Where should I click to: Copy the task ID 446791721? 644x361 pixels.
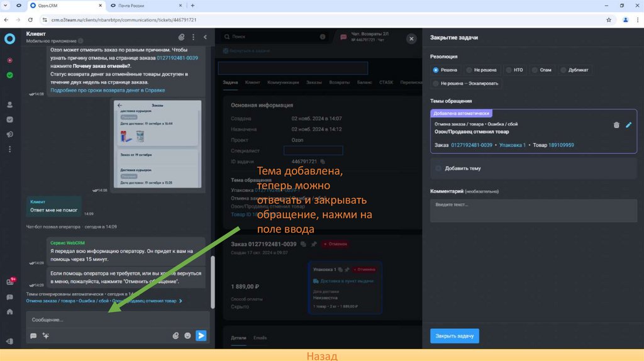click(x=323, y=162)
